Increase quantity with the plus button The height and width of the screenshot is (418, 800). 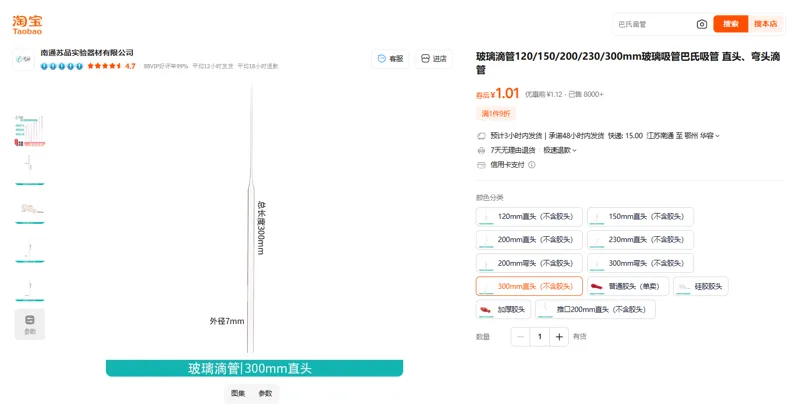559,337
